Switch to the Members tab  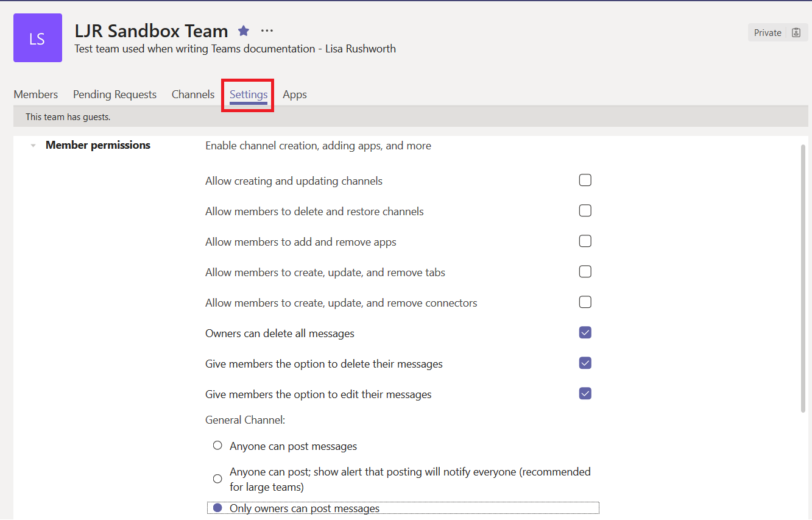point(36,94)
